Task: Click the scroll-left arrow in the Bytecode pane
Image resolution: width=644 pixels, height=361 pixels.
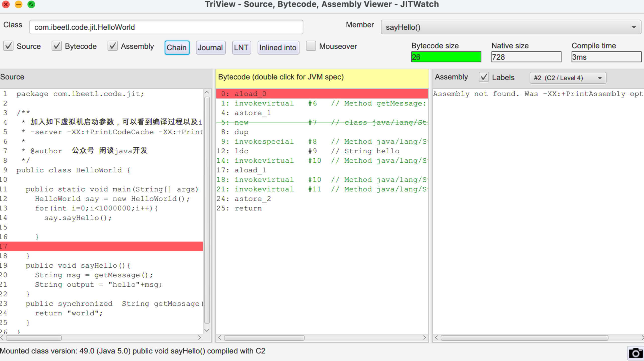Action: tap(220, 338)
